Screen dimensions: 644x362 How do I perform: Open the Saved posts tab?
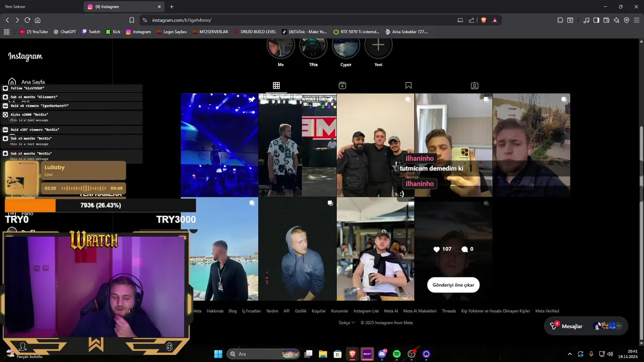click(x=409, y=85)
